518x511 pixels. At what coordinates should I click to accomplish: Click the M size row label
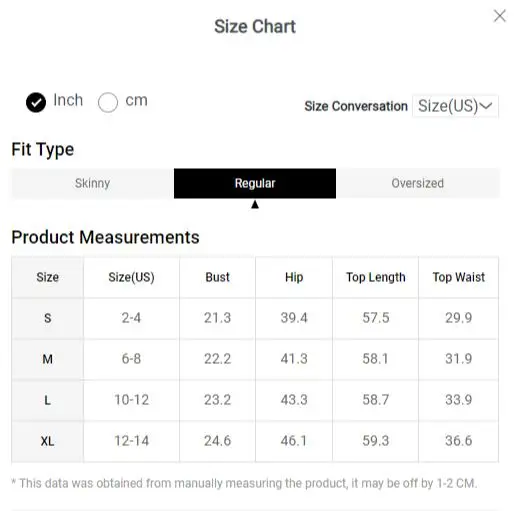(48, 359)
